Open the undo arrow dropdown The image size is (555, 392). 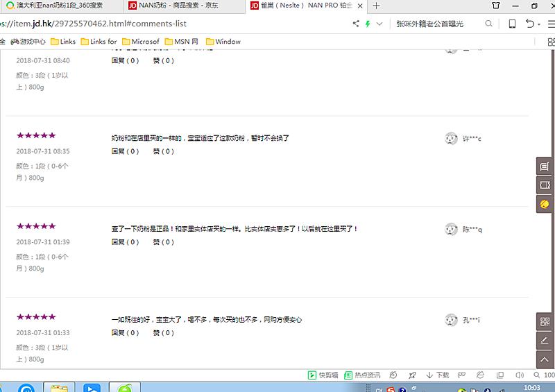(533, 24)
